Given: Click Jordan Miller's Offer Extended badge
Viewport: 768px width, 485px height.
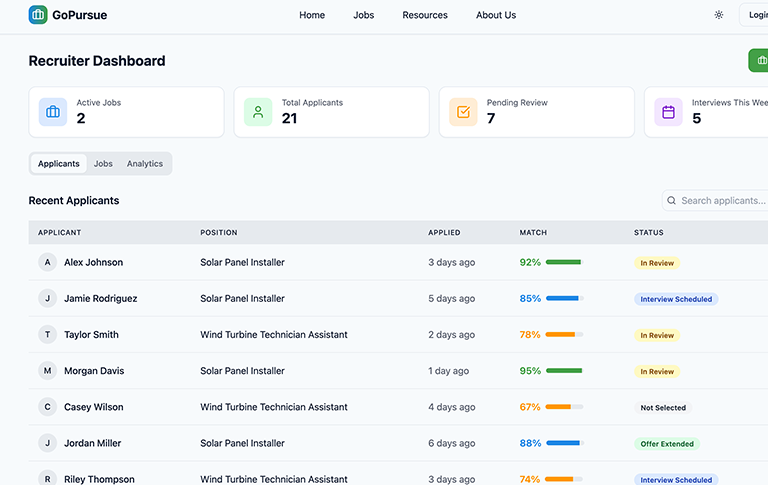Looking at the screenshot, I should (x=667, y=444).
